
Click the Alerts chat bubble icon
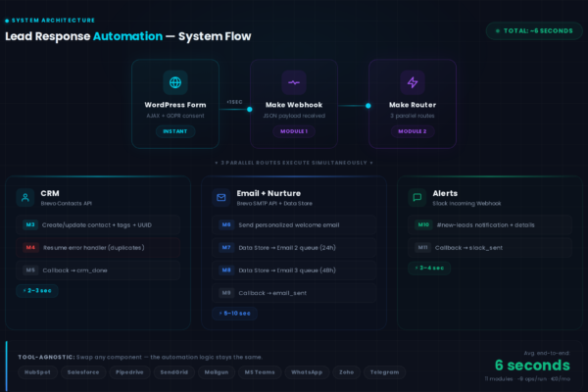click(x=416, y=197)
